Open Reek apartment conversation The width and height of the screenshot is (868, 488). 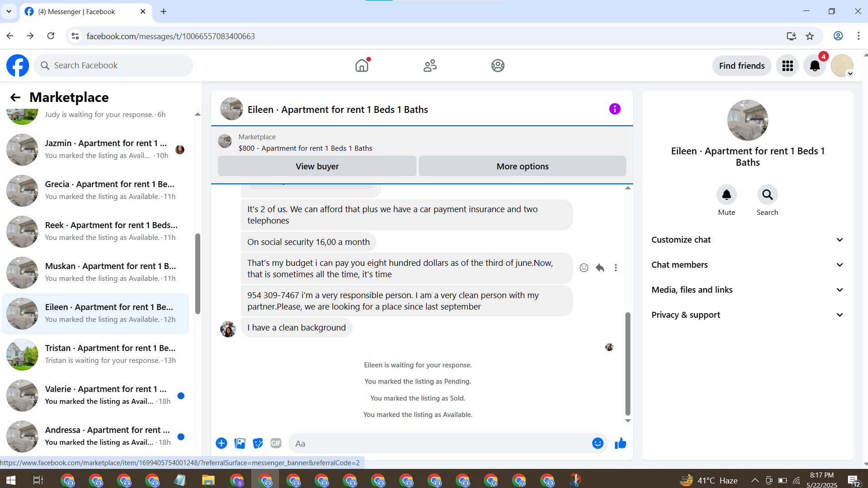(96, 231)
